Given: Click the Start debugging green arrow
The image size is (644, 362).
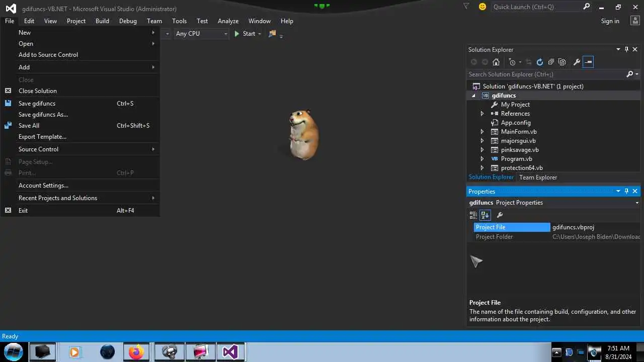Looking at the screenshot, I should (237, 34).
